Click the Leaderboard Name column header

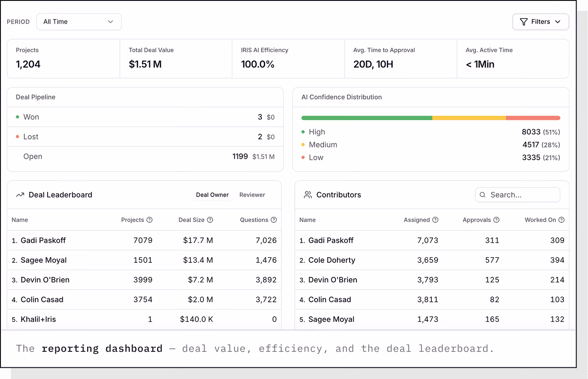[x=20, y=220]
